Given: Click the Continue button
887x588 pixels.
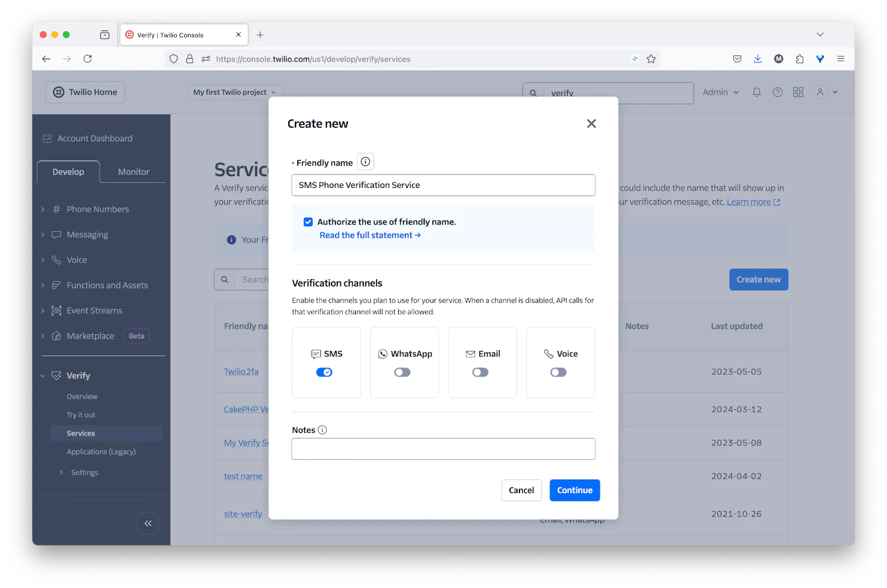Looking at the screenshot, I should click(x=575, y=490).
